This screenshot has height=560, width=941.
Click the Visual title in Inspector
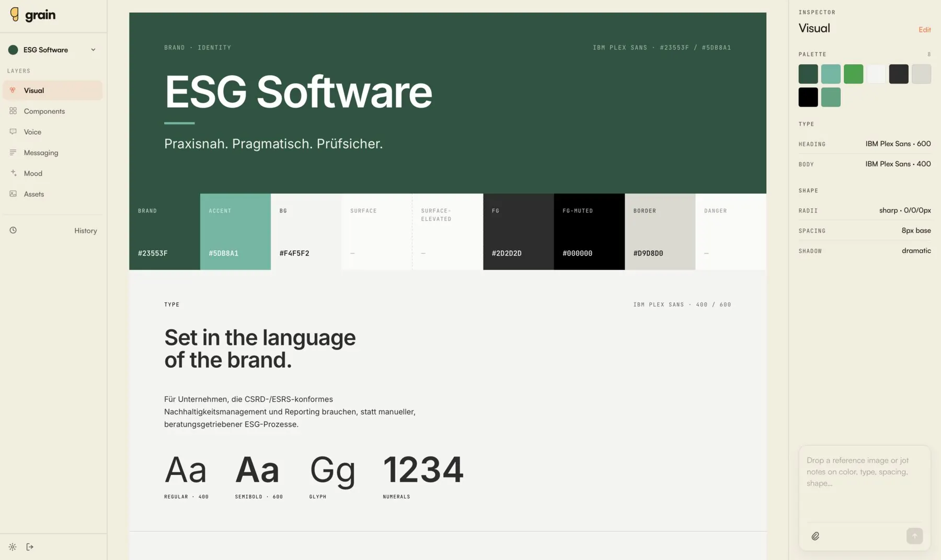814,28
